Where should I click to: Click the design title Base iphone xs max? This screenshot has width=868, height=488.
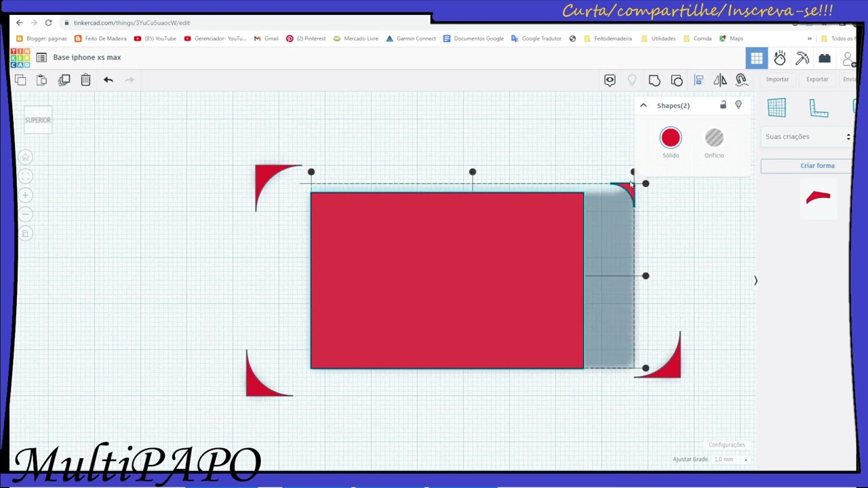87,58
